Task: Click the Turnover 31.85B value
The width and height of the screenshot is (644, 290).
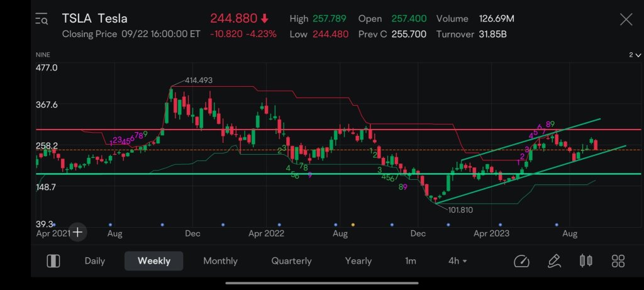Action: 492,35
